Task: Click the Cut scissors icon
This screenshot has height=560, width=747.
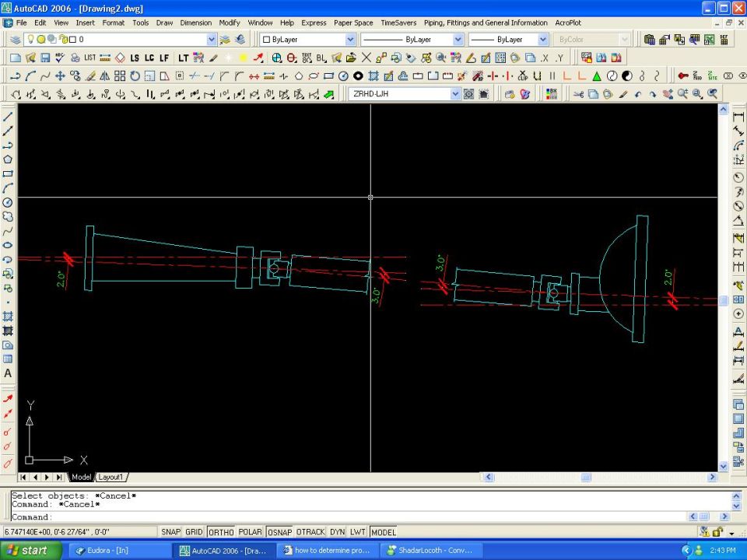Action: pyautogui.click(x=578, y=94)
